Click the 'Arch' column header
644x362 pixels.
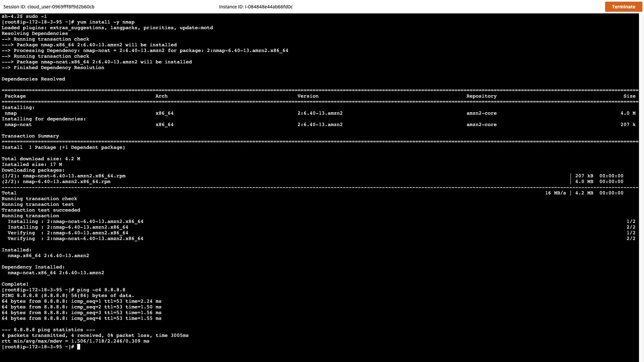(x=161, y=96)
